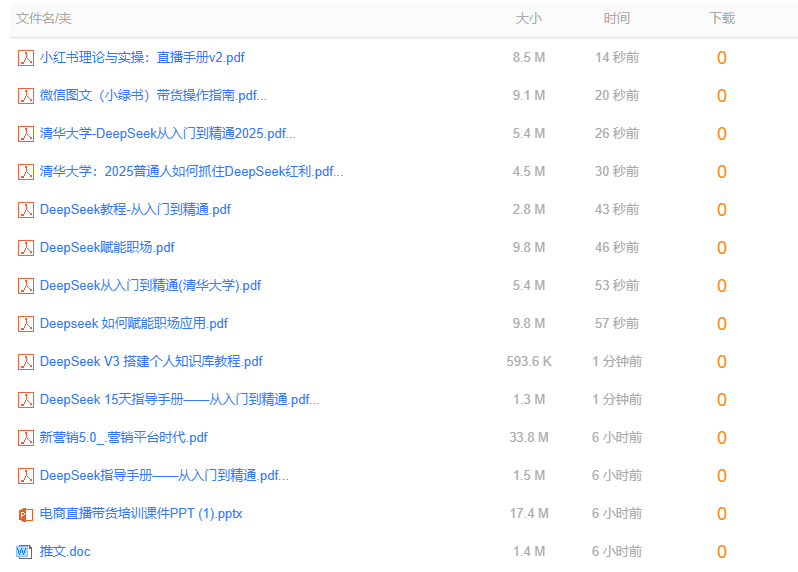This screenshot has height=572, width=798.
Task: Click PDF icon beside 2025普通人如何抓住DeepSeek红利
Action: tap(25, 171)
